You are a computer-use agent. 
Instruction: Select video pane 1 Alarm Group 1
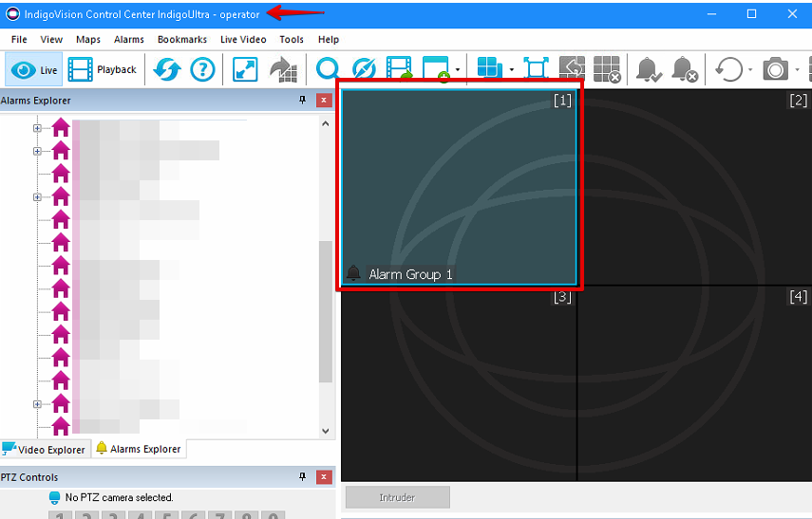[460, 187]
